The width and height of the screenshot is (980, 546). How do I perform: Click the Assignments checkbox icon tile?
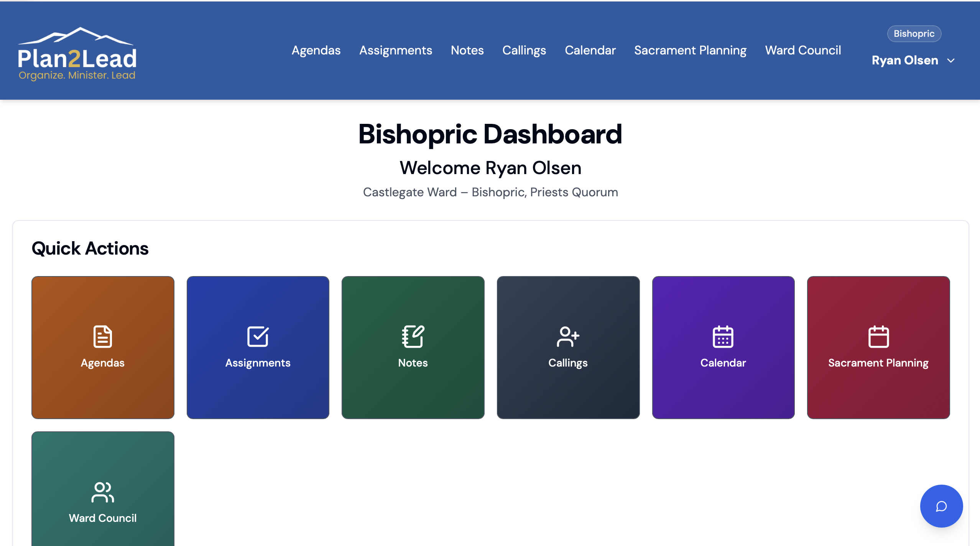258,336
